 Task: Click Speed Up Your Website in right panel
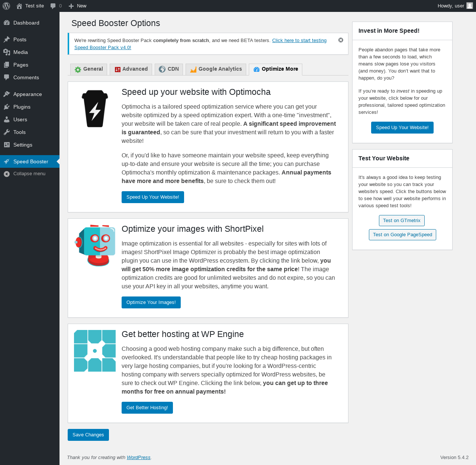tap(402, 128)
